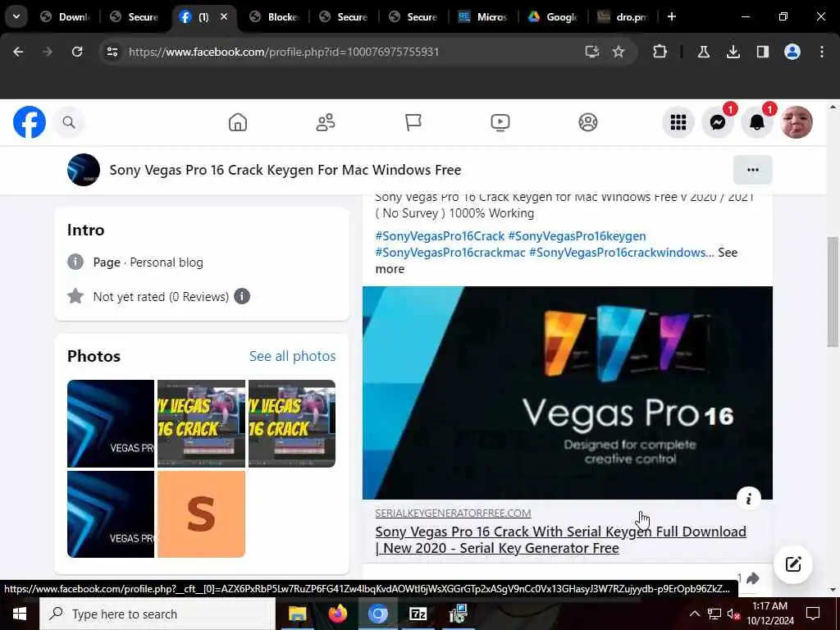Switch to the Googl... Drive tab

coord(553,17)
